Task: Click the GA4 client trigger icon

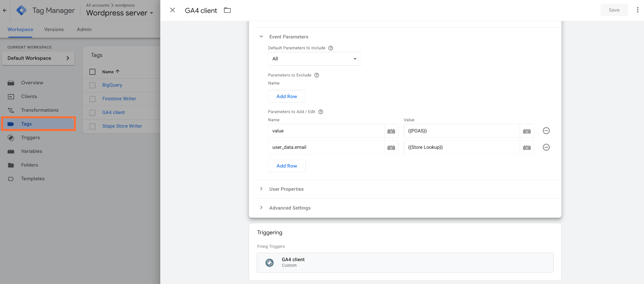Action: (269, 263)
